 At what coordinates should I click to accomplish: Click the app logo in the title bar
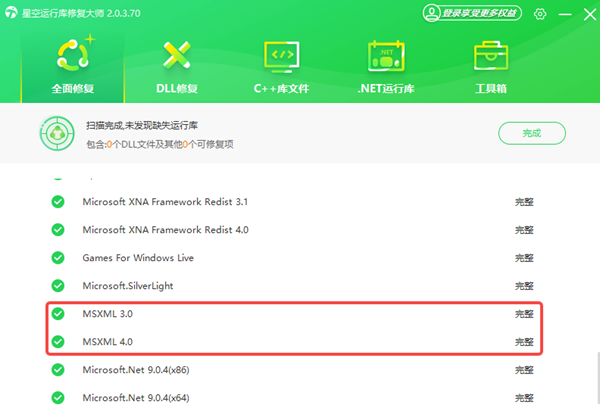[11, 13]
